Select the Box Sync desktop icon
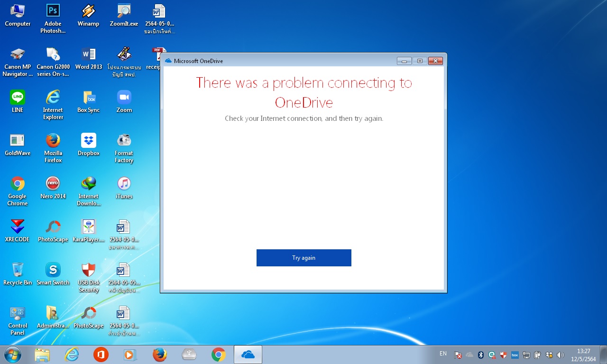 (x=89, y=101)
